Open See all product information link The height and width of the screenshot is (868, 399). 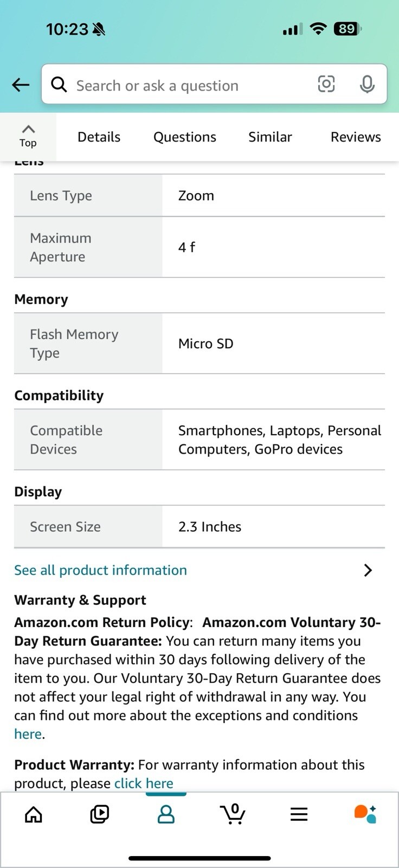coord(100,570)
